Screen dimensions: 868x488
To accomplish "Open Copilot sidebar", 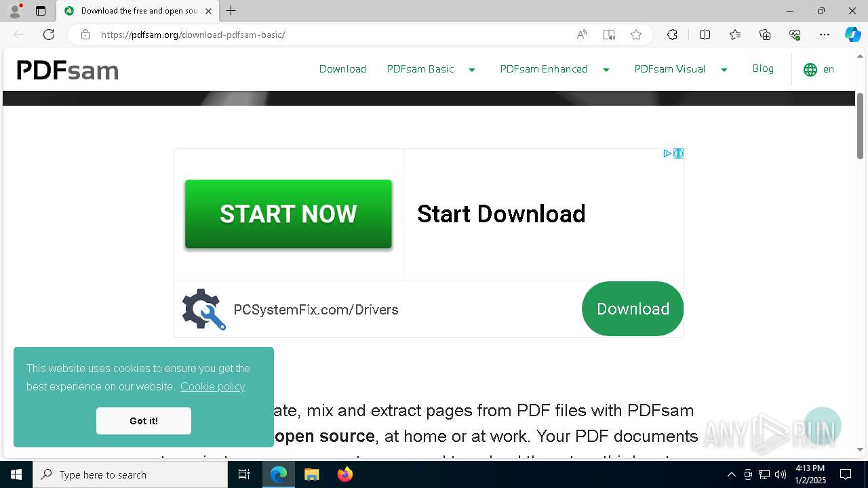I will pyautogui.click(x=852, y=35).
